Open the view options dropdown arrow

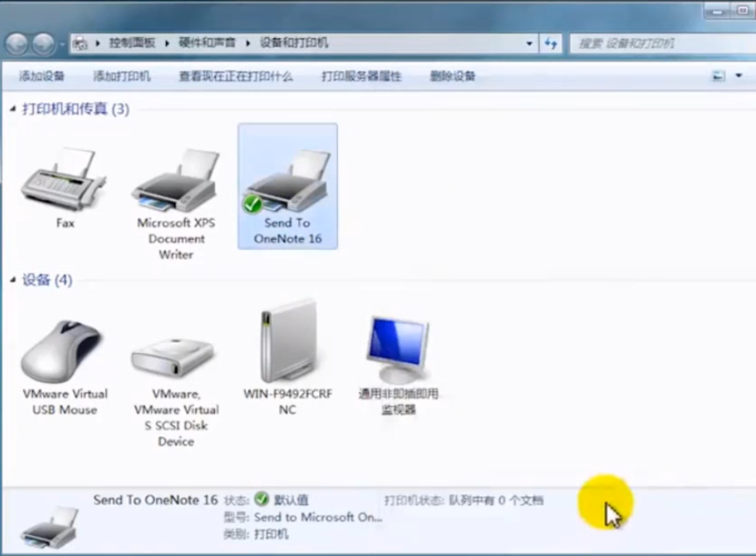coord(739,76)
